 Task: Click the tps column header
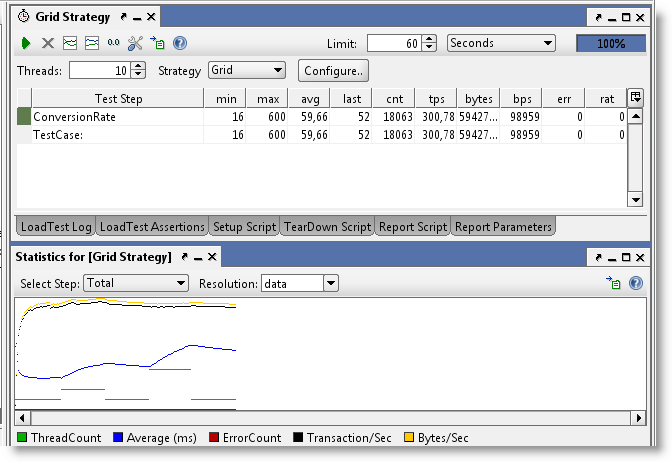coord(436,99)
